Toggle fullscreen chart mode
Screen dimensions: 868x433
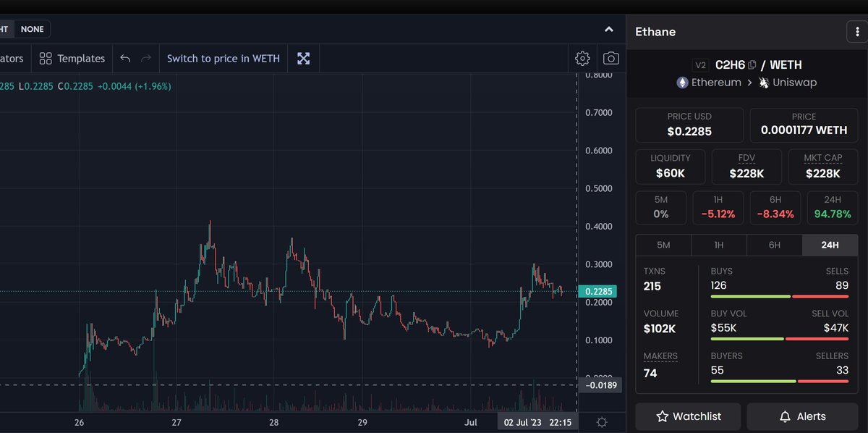click(x=303, y=58)
